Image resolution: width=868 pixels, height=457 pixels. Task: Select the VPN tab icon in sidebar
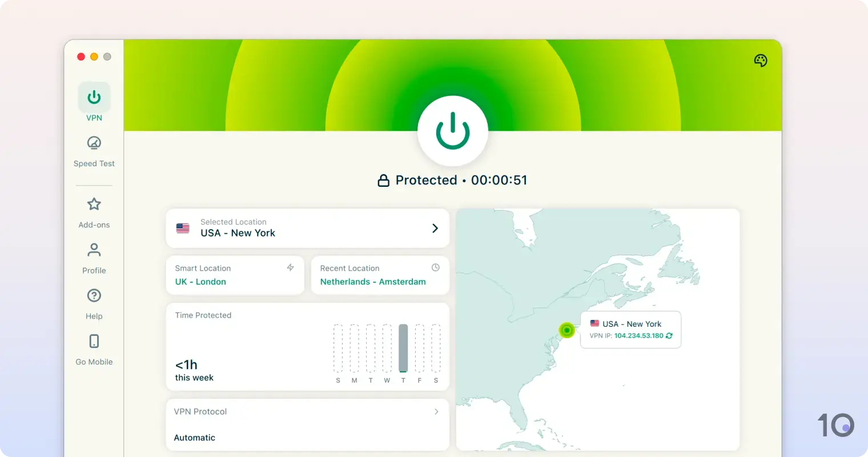94,97
